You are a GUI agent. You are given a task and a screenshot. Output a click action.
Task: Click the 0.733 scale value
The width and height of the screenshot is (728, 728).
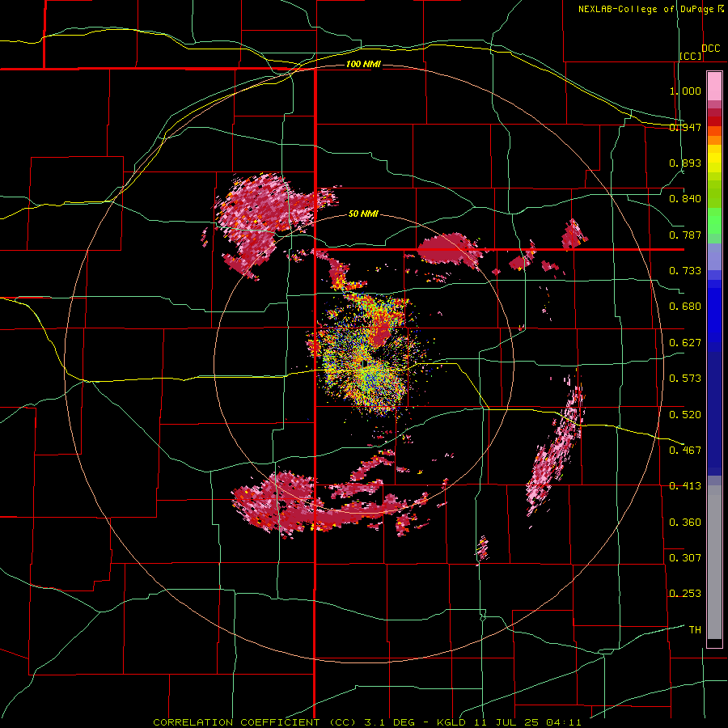tap(685, 271)
